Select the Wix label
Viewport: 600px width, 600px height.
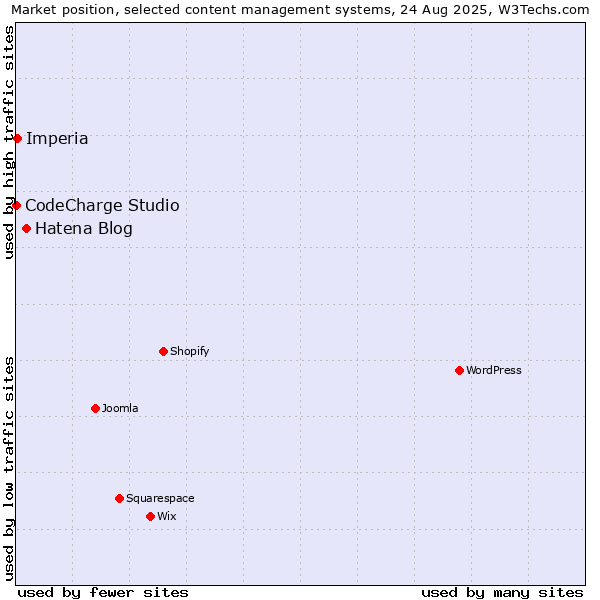166,516
